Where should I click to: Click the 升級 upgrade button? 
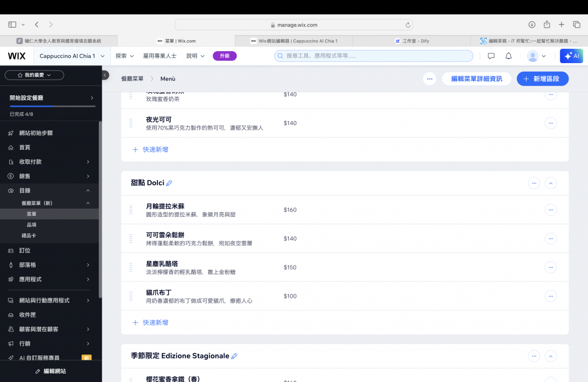pos(225,56)
